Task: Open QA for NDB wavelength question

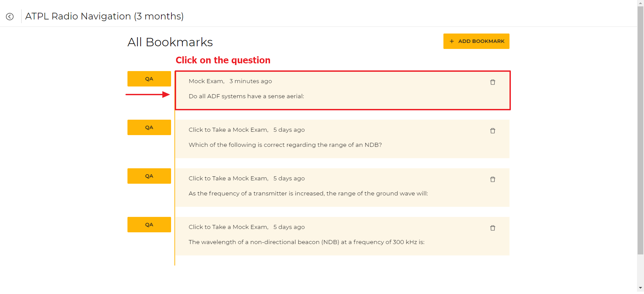Action: tap(149, 225)
